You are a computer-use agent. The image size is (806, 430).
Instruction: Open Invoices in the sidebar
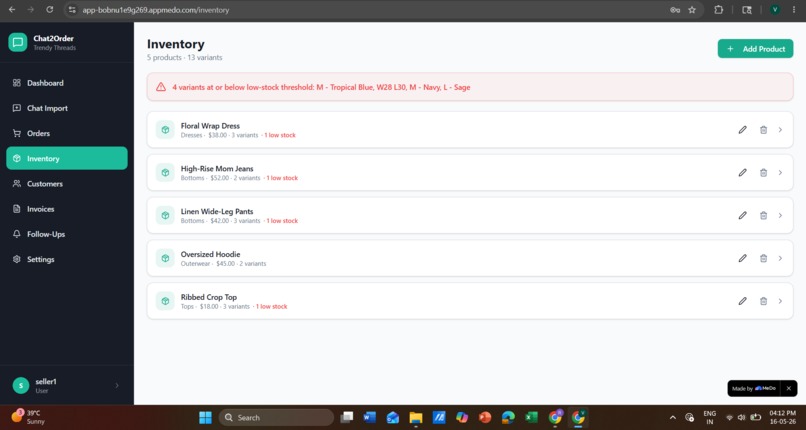tap(67, 209)
